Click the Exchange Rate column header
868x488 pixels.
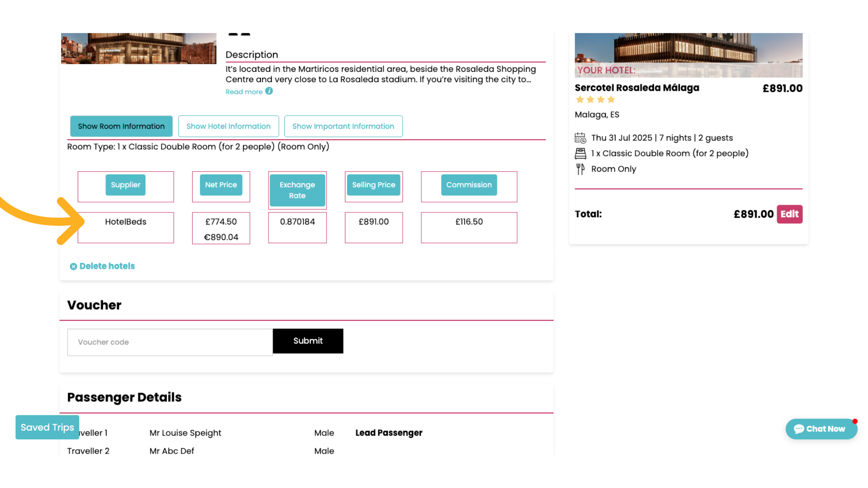click(x=297, y=190)
